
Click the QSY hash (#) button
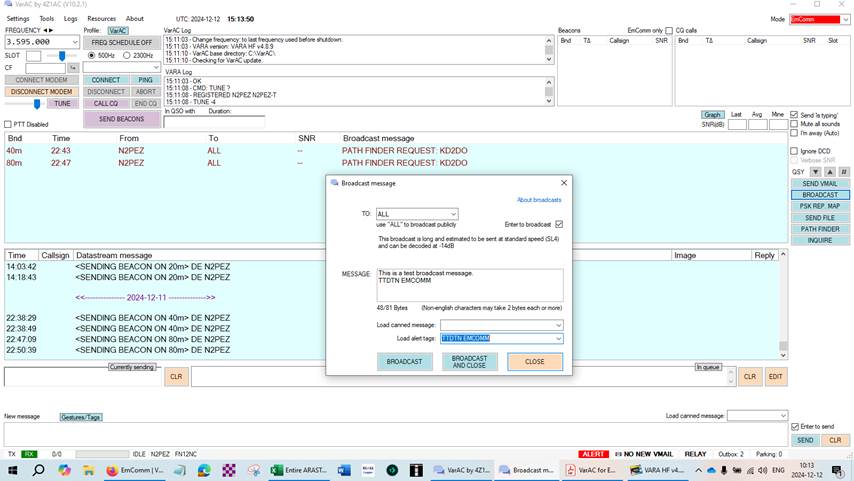click(x=844, y=172)
